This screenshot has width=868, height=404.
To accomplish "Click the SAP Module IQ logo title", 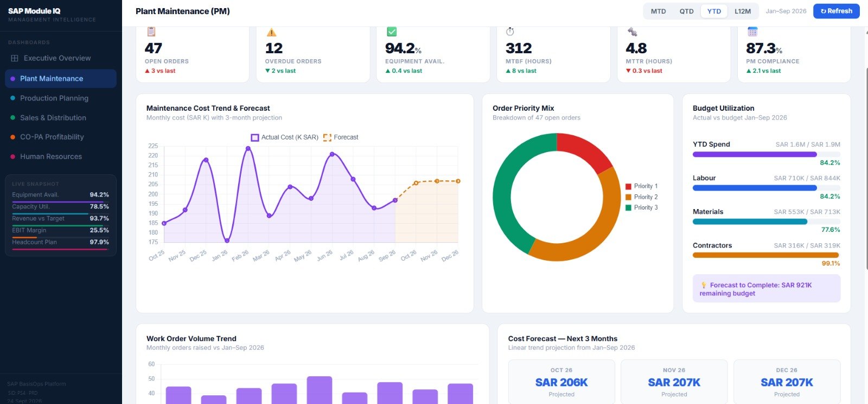I will 34,11.
